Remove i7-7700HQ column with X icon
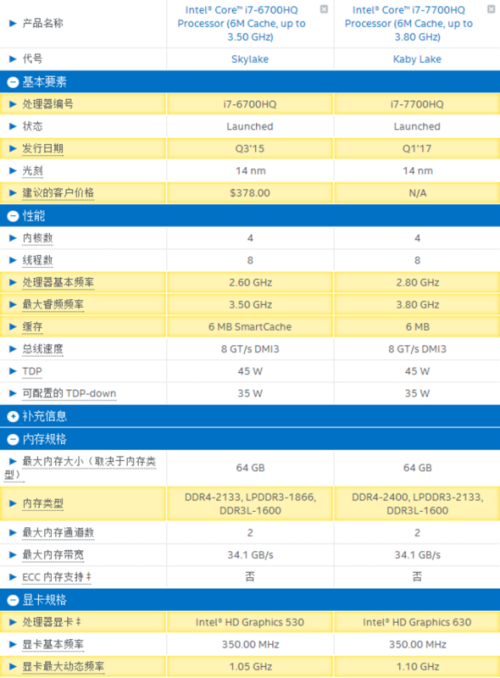 click(491, 9)
